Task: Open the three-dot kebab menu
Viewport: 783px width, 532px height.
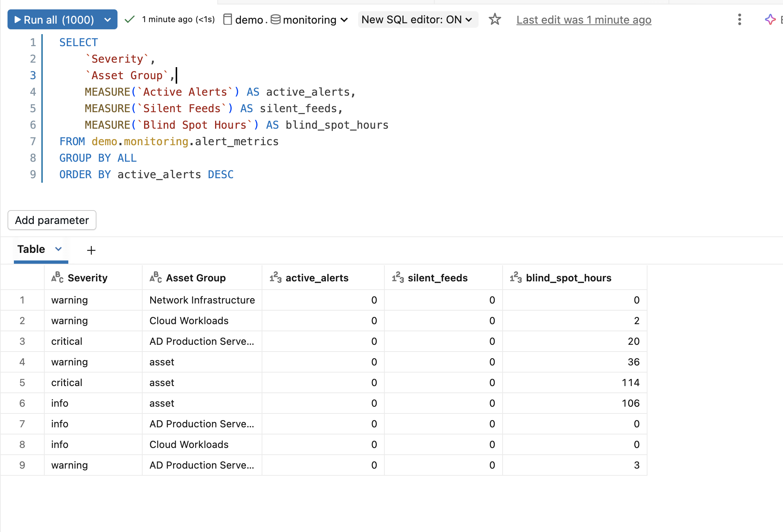Action: click(739, 20)
